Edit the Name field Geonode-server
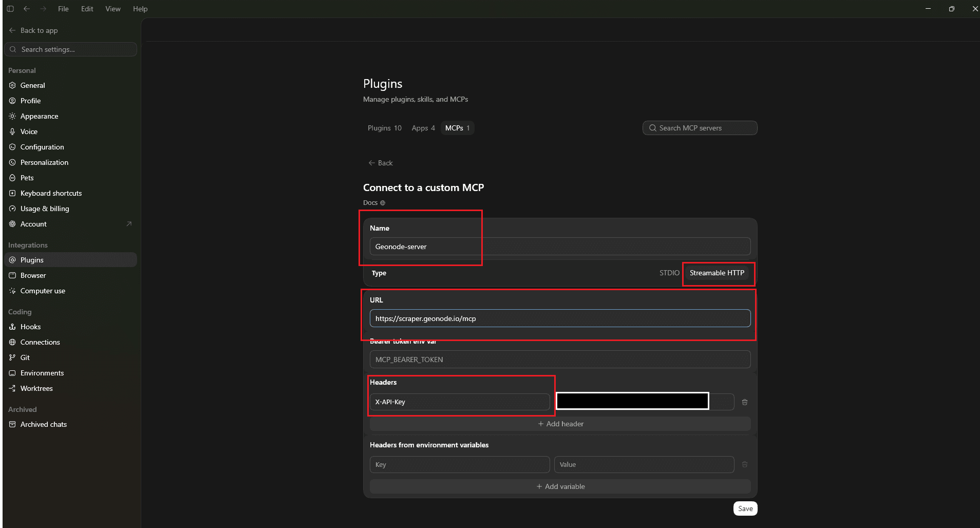The image size is (980, 528). pos(560,247)
